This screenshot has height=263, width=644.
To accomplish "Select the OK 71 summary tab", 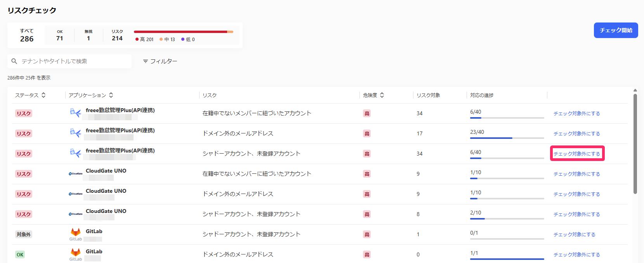I will pyautogui.click(x=60, y=35).
